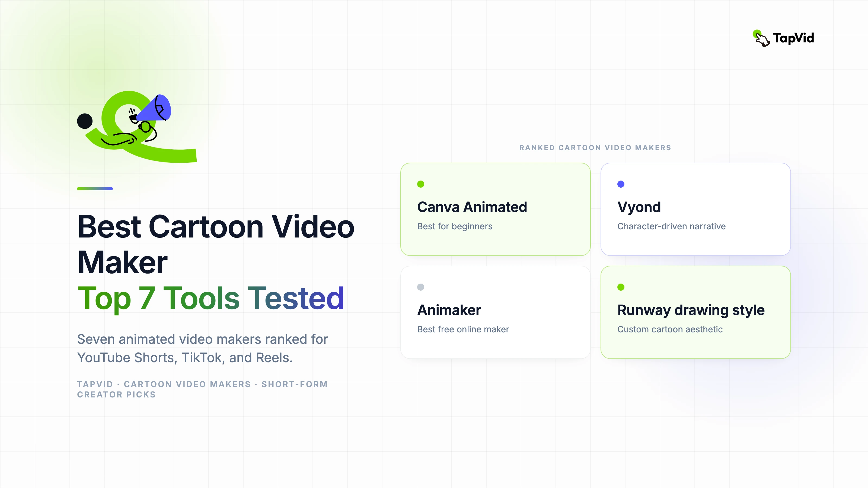
Task: Click the 'Best for beginners' subtitle
Action: 455,226
